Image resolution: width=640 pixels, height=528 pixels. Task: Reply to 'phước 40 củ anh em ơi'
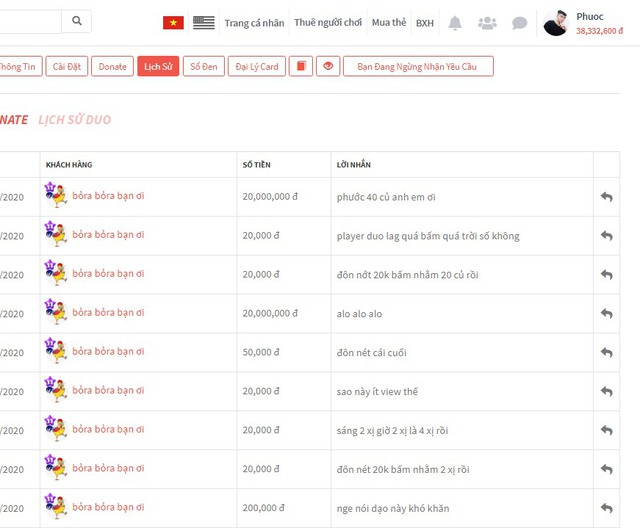pos(606,197)
